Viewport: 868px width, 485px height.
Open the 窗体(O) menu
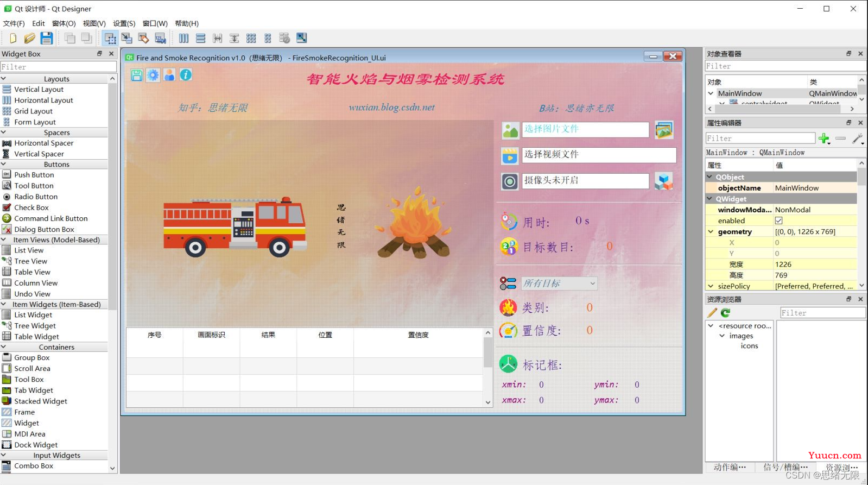click(x=64, y=23)
